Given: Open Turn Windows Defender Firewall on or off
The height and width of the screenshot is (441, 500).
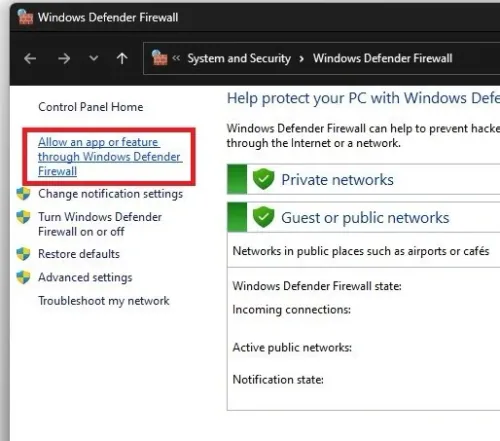Looking at the screenshot, I should [x=100, y=224].
